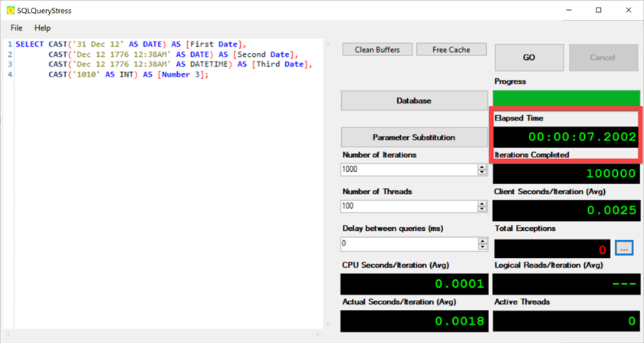The image size is (644, 343).
Task: Click Actual Seconds/Iteration value 0.0018
Action: pyautogui.click(x=459, y=321)
